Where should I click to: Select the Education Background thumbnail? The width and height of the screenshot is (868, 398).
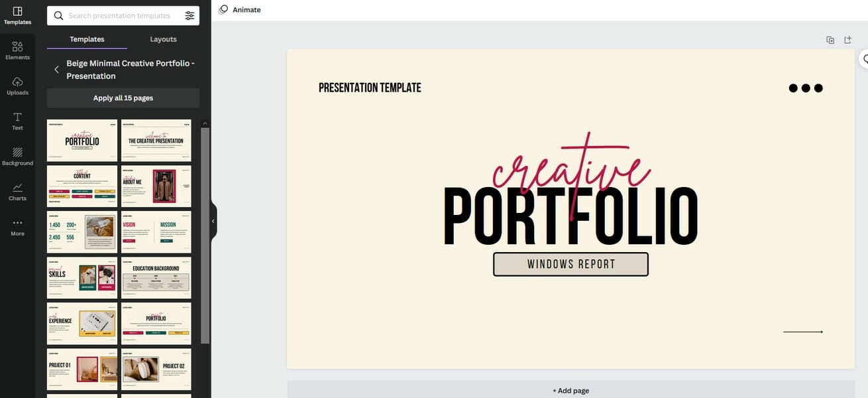pyautogui.click(x=156, y=277)
